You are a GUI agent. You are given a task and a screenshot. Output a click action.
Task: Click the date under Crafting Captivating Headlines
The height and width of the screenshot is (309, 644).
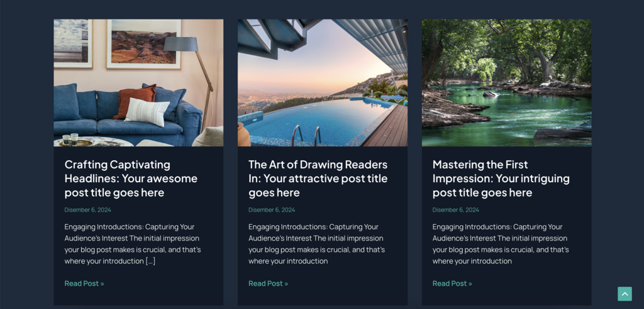(x=87, y=210)
